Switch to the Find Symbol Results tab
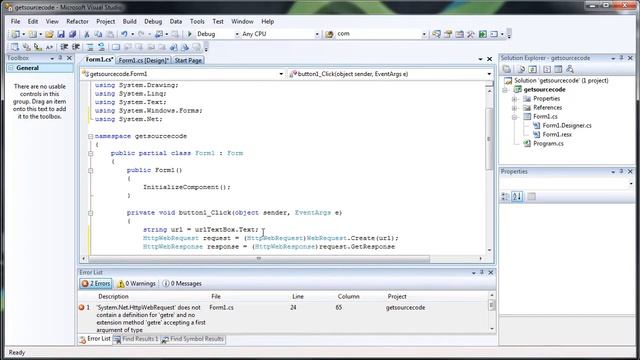 tap(193, 339)
